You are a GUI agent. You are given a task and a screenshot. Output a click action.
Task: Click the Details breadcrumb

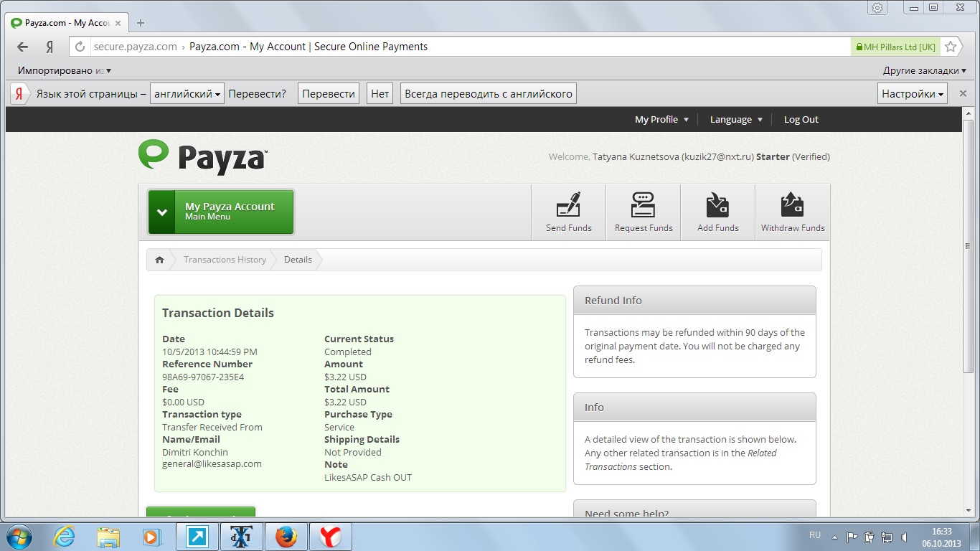298,260
